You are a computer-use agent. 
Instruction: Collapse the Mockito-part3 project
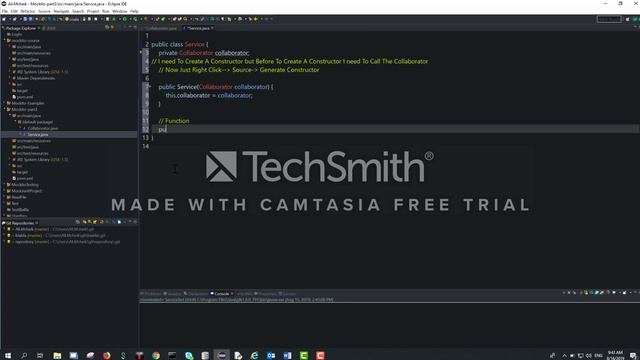pyautogui.click(x=4, y=109)
